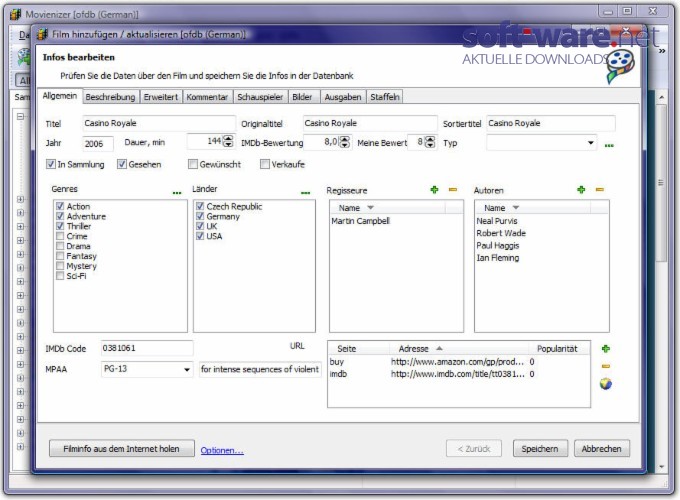The width and height of the screenshot is (680, 500).
Task: Switch to the Ausgaben tab
Action: [343, 97]
